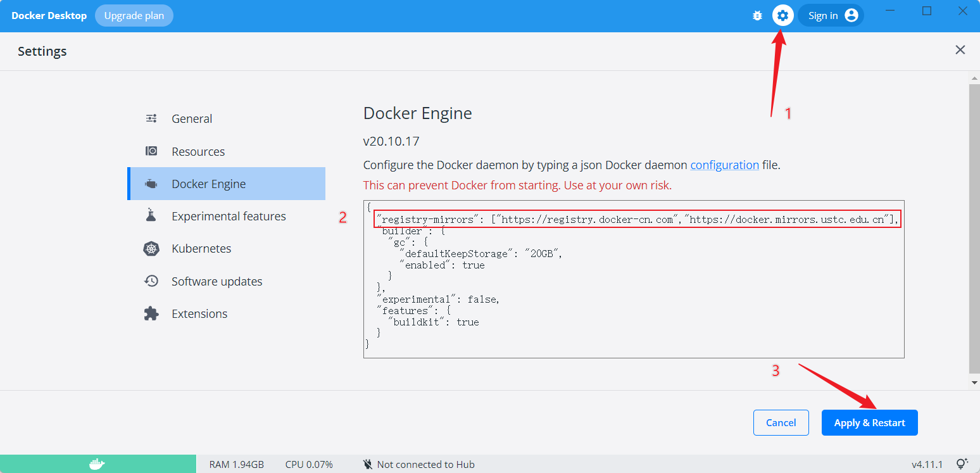Screen dimensions: 980x473
Task: Click the Docker Engine icon in the sidebar
Action: (151, 184)
